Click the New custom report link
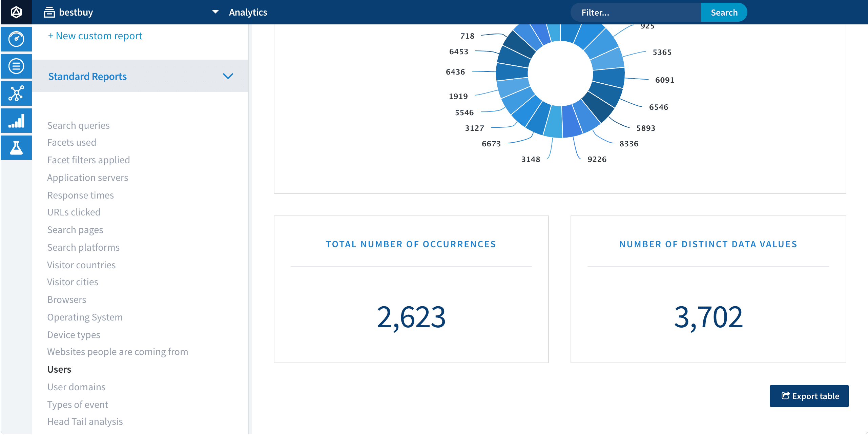The height and width of the screenshot is (435, 868). pyautogui.click(x=95, y=36)
